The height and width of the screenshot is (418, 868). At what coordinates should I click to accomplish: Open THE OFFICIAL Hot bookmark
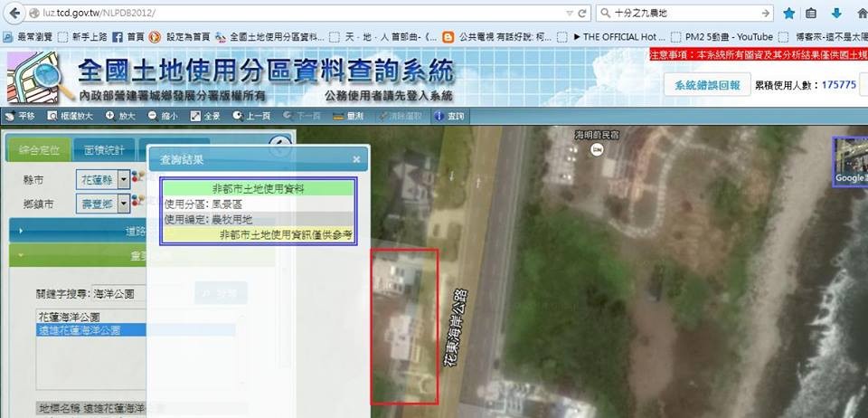611,37
